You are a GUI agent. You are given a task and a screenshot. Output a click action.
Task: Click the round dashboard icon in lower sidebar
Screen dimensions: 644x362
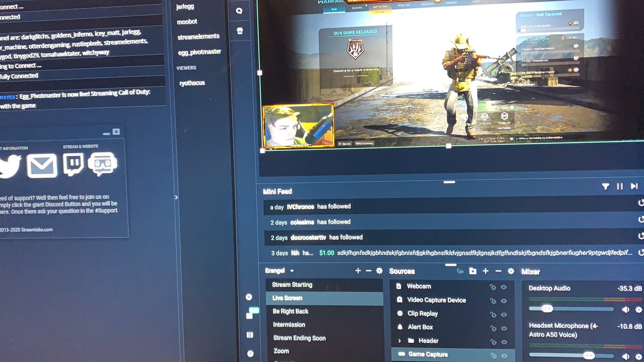248,297
